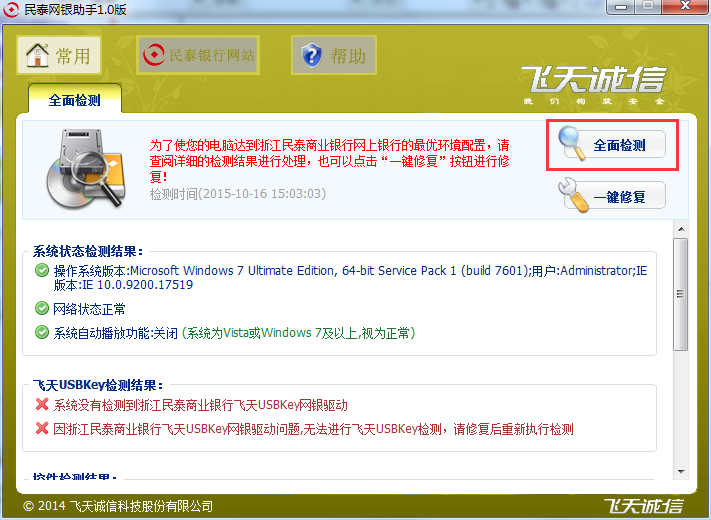Click the scrollbar down arrow
The height and width of the screenshot is (520, 711).
(681, 472)
